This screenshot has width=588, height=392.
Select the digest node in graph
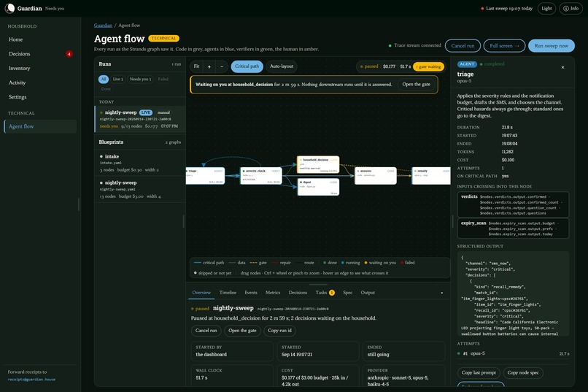coord(318,187)
